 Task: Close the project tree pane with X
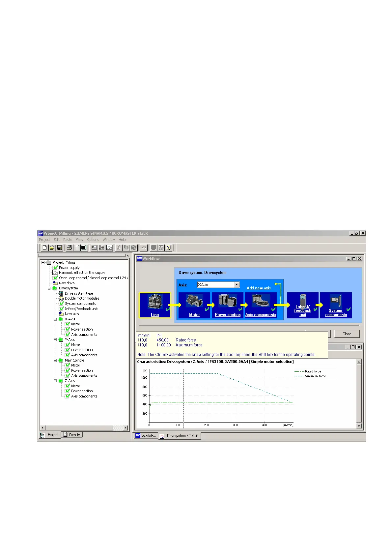pos(128,255)
